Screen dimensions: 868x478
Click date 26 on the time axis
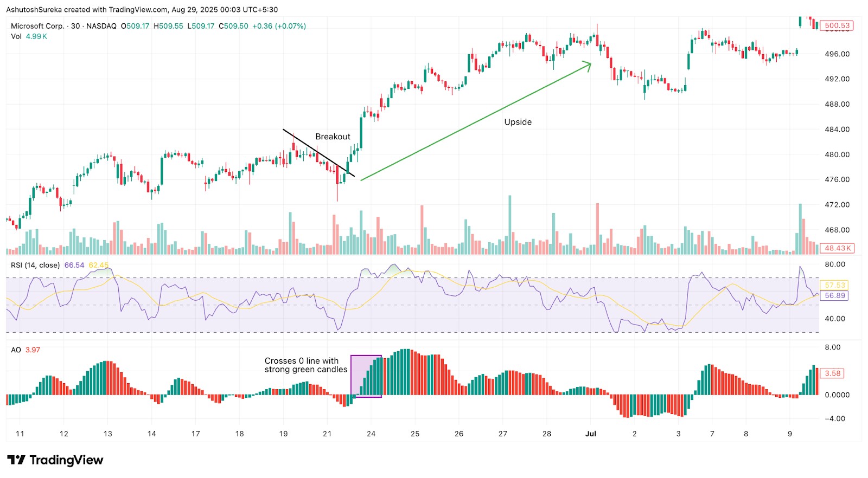coord(459,434)
